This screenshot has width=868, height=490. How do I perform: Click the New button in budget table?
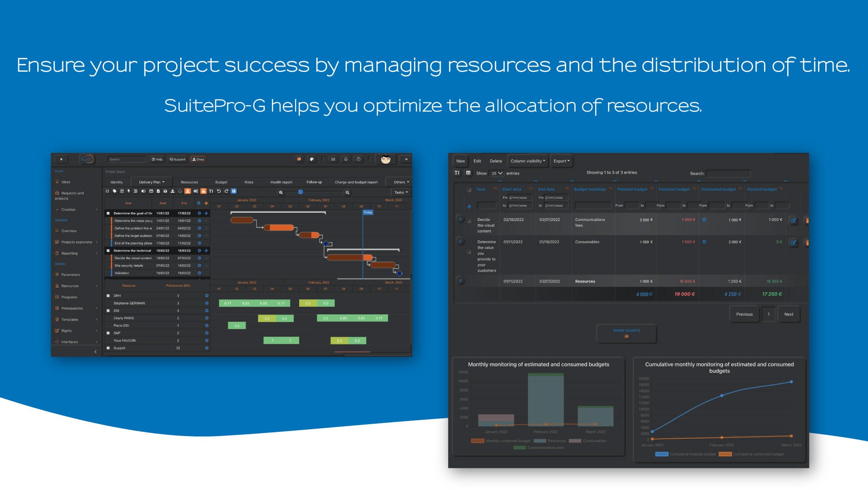460,161
